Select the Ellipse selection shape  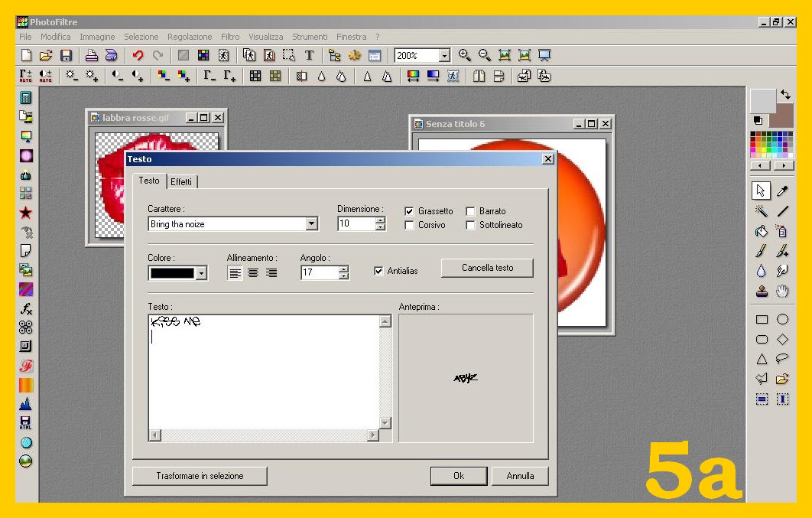(782, 319)
